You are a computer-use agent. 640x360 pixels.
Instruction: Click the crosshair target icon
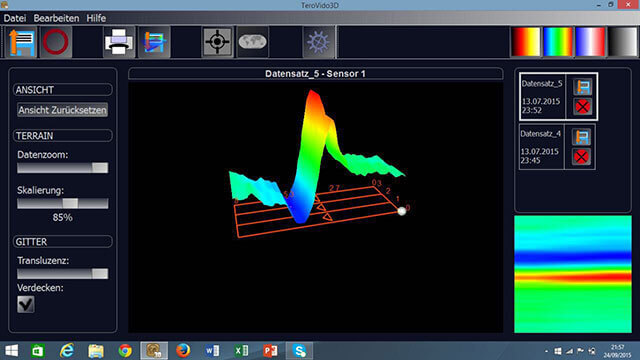pos(217,42)
